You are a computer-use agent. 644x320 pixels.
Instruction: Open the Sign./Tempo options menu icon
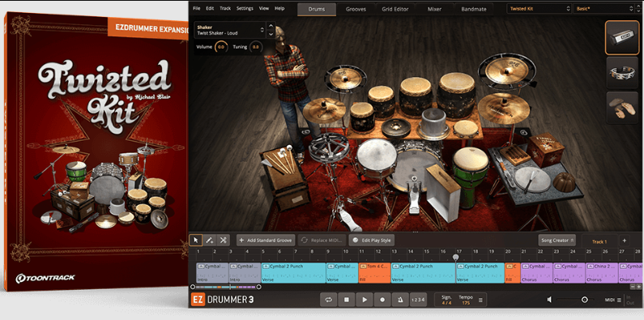pos(480,301)
